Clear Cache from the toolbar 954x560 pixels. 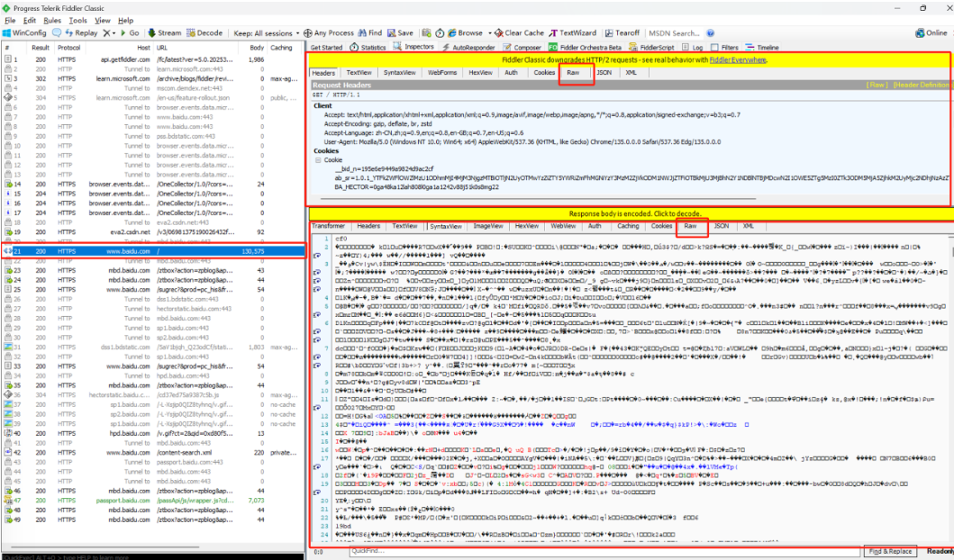519,32
